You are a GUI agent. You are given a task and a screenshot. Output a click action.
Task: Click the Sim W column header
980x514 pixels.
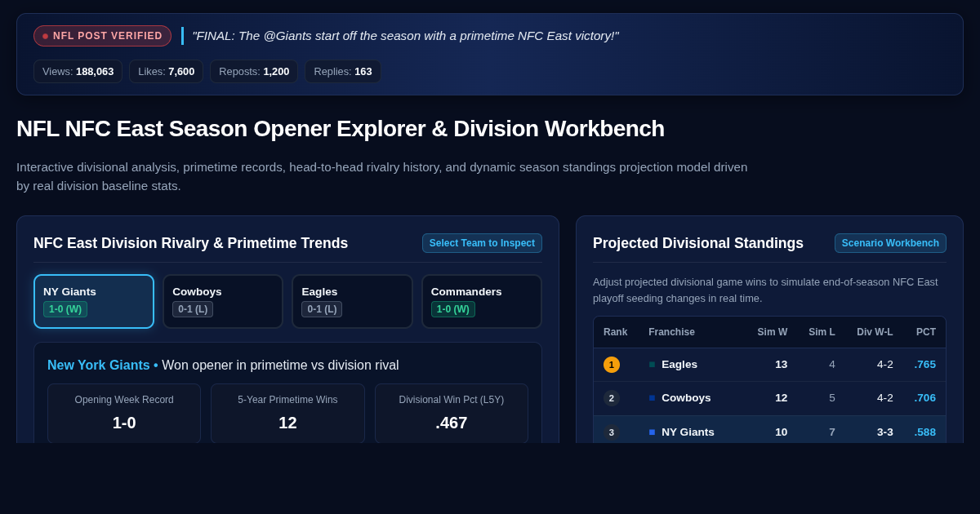[773, 332]
